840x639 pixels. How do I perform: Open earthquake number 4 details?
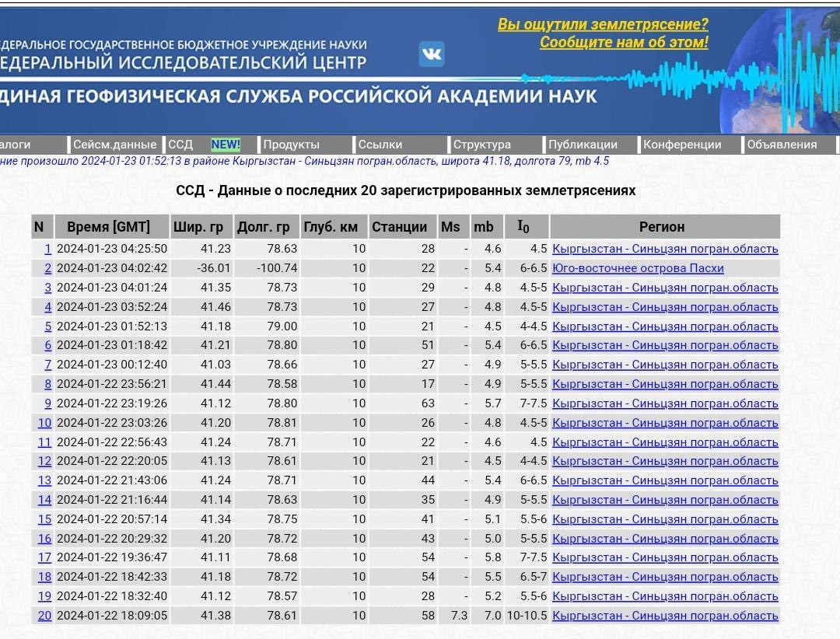tap(47, 307)
